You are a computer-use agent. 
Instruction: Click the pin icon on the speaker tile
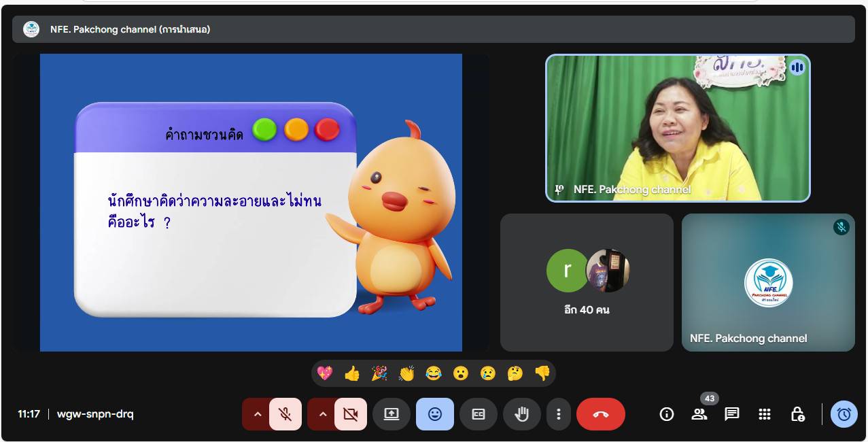click(559, 190)
